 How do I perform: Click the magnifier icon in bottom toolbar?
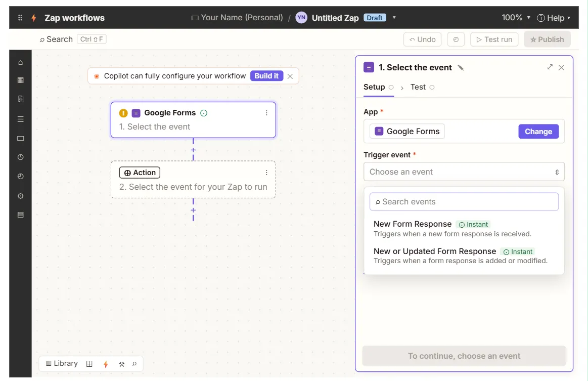pyautogui.click(x=134, y=364)
